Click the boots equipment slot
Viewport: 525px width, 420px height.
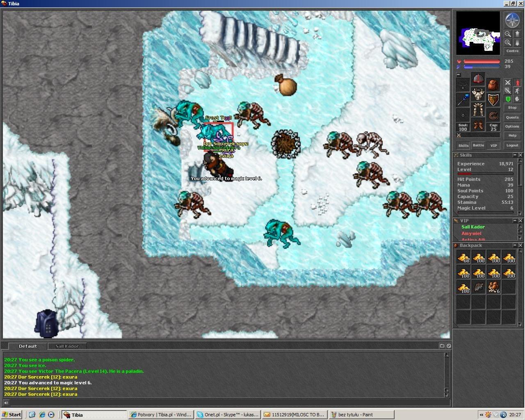(x=478, y=124)
